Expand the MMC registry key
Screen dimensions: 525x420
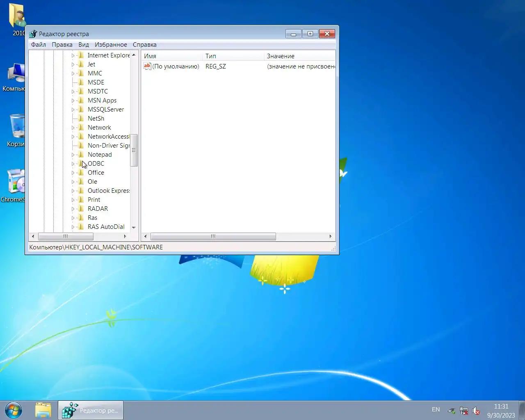[x=73, y=73]
